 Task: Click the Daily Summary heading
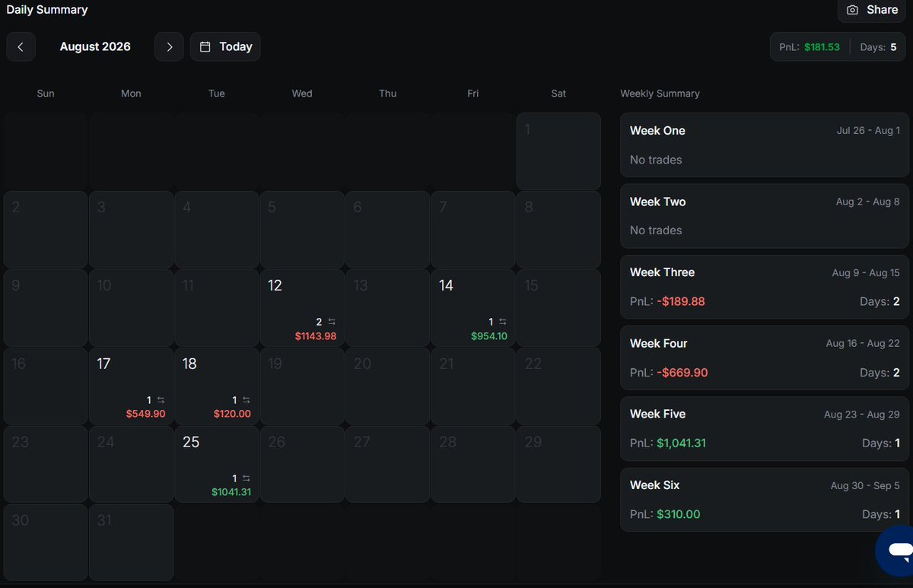(x=47, y=10)
